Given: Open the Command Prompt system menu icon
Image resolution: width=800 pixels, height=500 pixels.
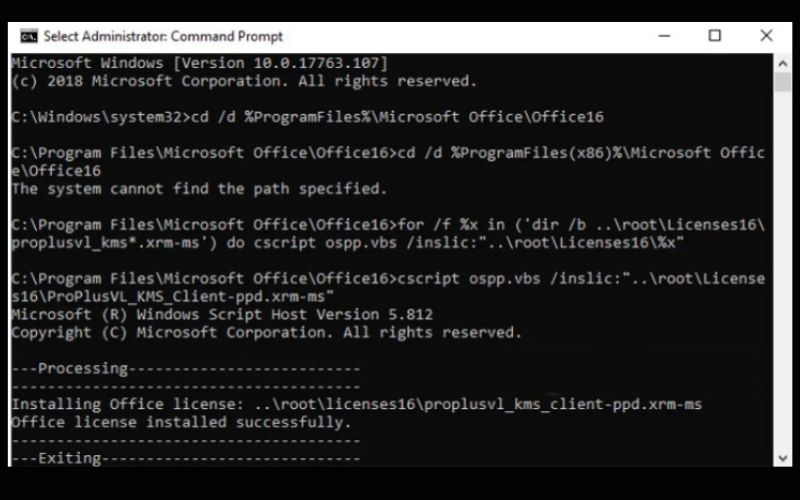Looking at the screenshot, I should click(29, 36).
